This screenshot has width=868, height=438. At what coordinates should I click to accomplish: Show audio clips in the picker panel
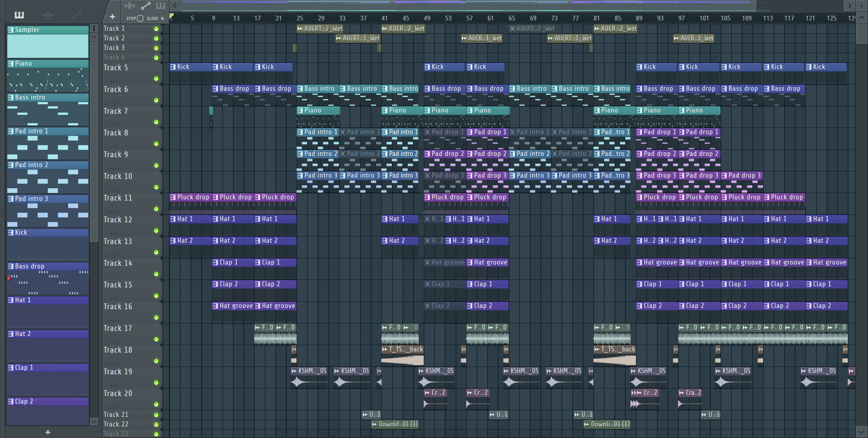[x=48, y=15]
